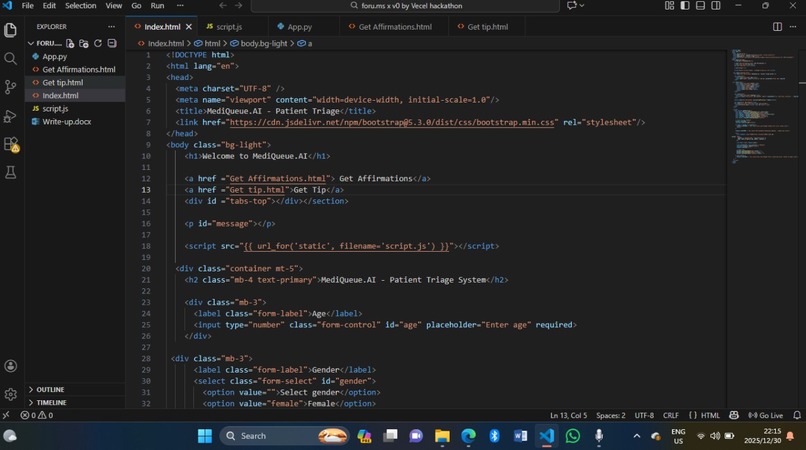Open Index.html breadcrumb dropdown

[160, 44]
